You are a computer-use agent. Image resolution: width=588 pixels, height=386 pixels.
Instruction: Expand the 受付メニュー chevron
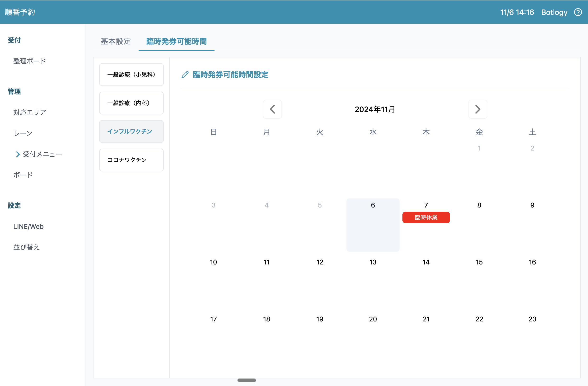tap(18, 154)
